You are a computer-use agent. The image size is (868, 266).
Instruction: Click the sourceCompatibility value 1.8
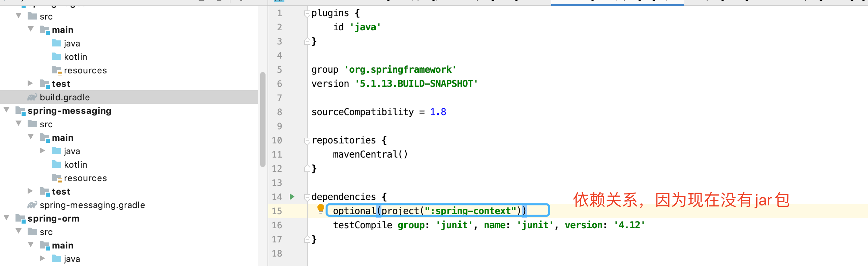pos(438,112)
